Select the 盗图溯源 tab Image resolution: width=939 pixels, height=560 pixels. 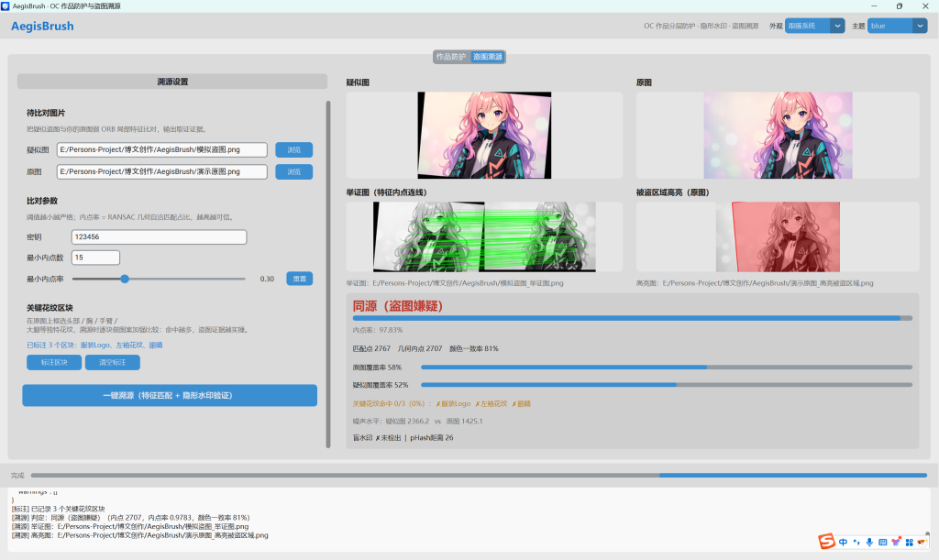coord(488,57)
